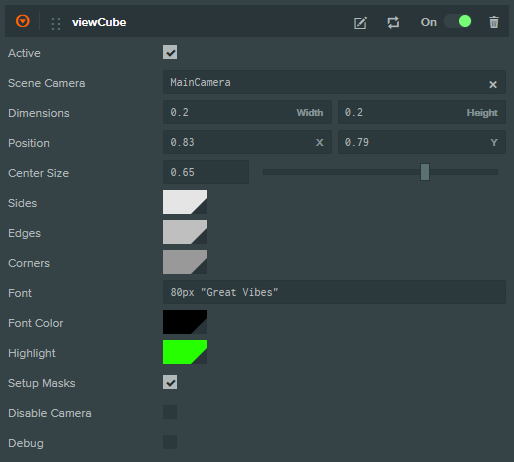Toggle the viewCube On switch
Image resolution: width=514 pixels, height=462 pixels.
click(458, 22)
